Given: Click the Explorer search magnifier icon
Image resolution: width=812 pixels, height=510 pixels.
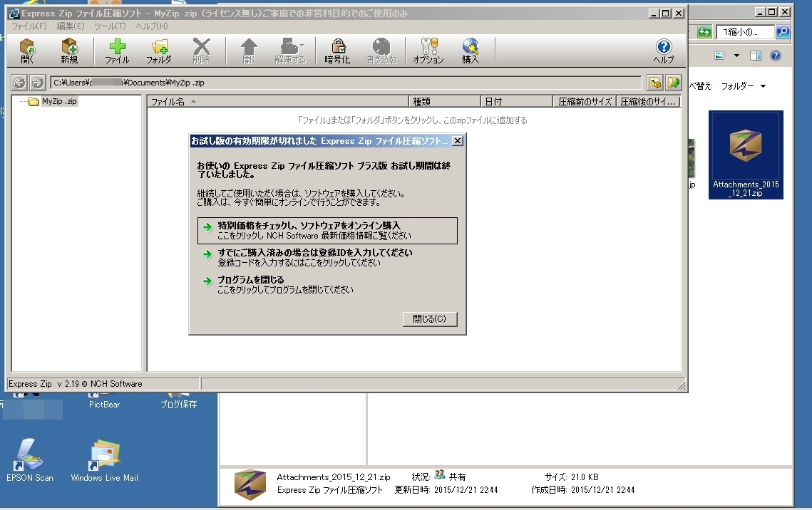Looking at the screenshot, I should click(x=783, y=32).
